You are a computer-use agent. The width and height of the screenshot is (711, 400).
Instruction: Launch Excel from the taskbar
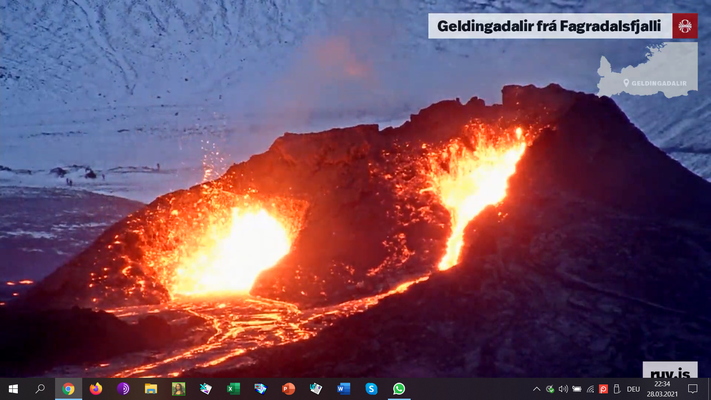pyautogui.click(x=233, y=389)
